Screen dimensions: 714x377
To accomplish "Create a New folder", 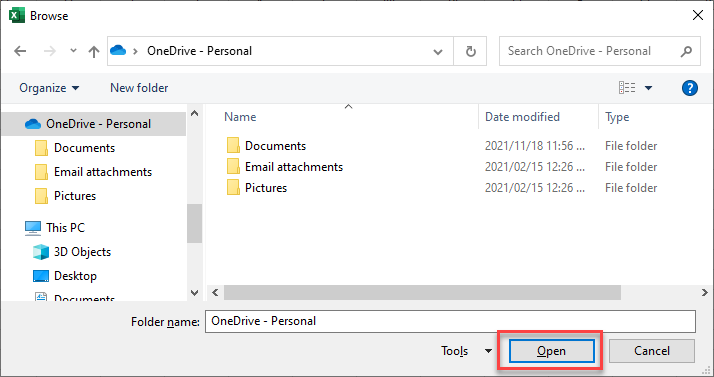I will coord(139,88).
